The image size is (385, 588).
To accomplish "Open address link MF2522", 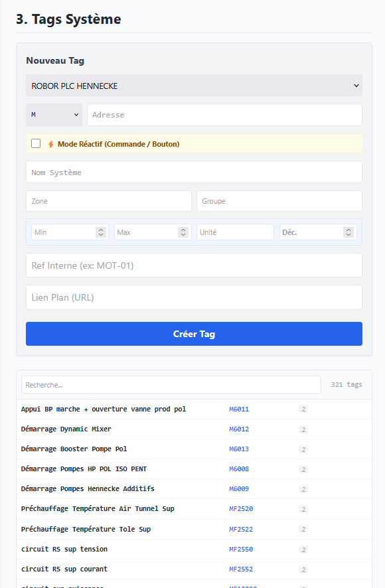I will [x=241, y=529].
